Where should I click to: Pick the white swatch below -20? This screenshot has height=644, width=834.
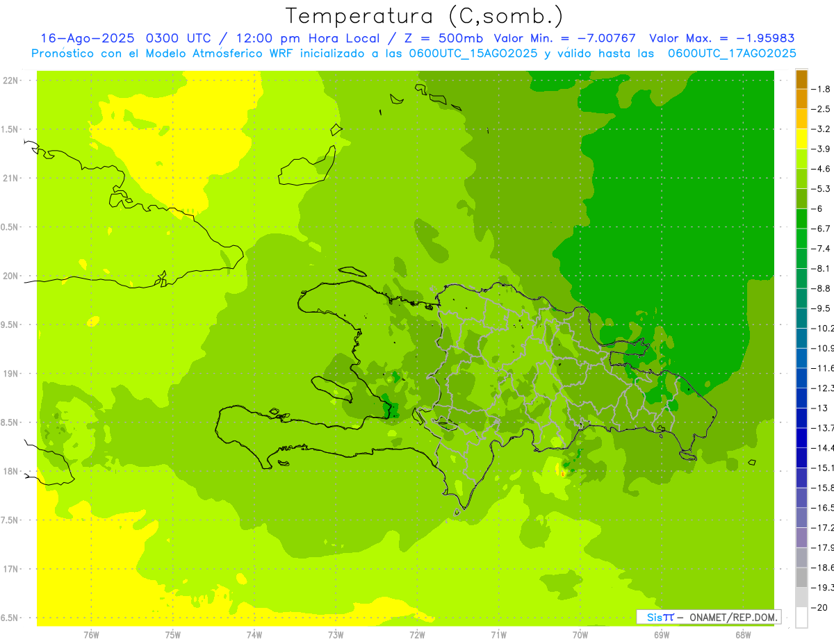click(801, 618)
